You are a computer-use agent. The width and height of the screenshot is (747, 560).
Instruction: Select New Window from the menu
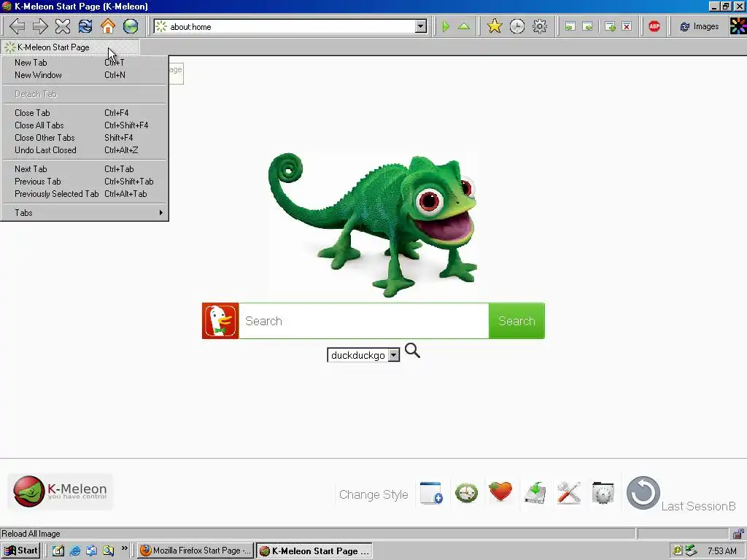(x=85, y=75)
